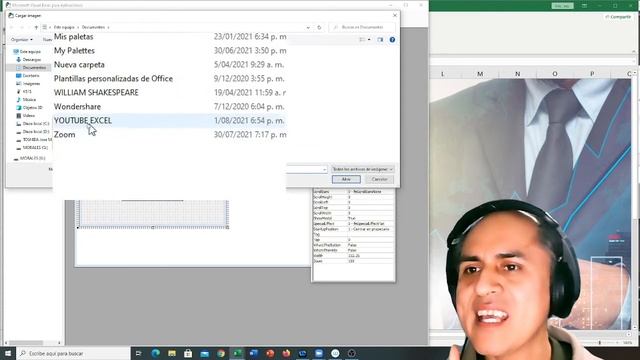Click the VBA project pane horizontal scrollbar

click(33, 343)
